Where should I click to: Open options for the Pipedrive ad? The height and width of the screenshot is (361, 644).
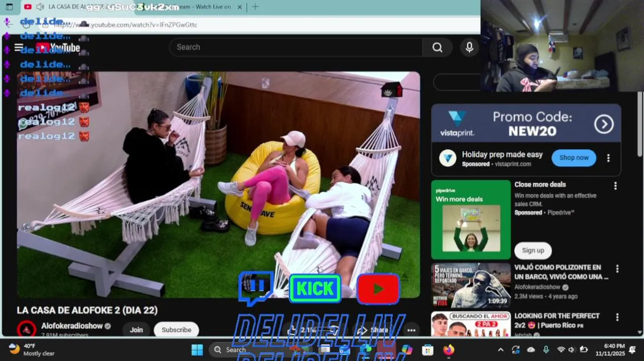(x=615, y=186)
